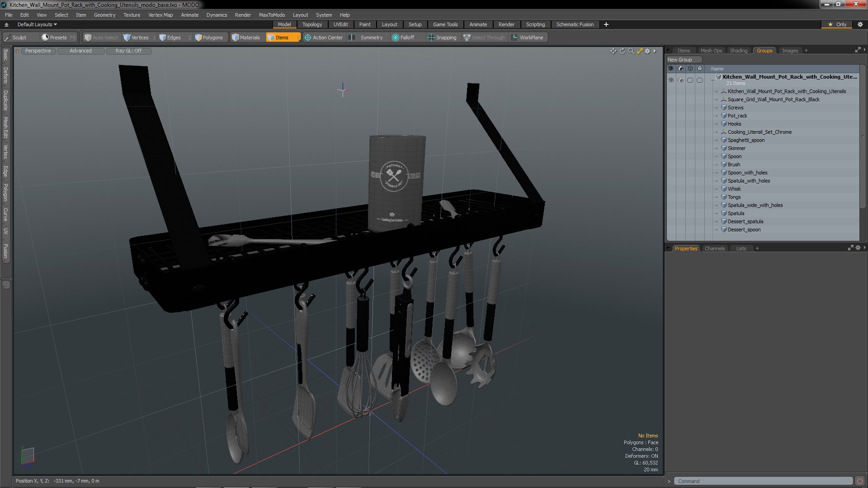Click the viewport rotate view icon
868x488 pixels.
(622, 51)
